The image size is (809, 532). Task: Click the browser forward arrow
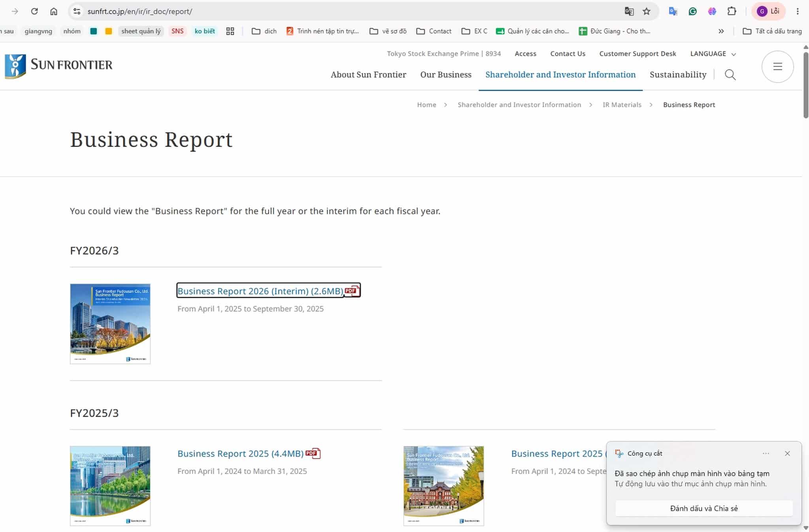coord(15,11)
